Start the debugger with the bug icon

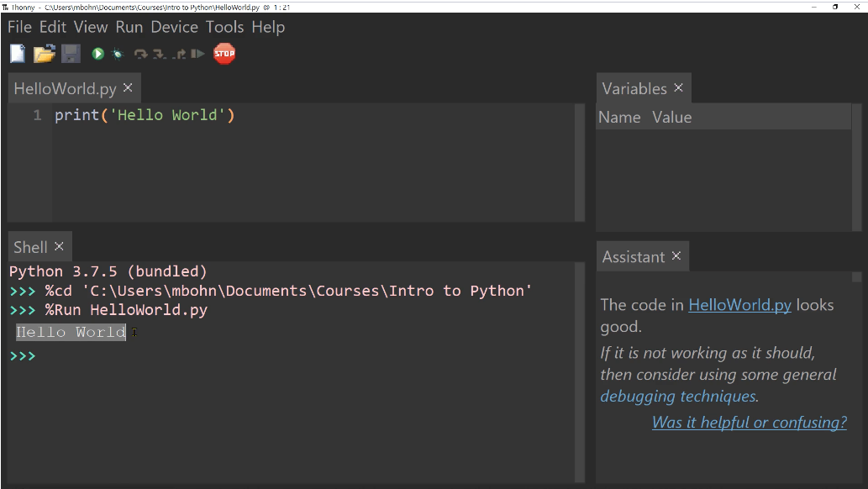[118, 53]
